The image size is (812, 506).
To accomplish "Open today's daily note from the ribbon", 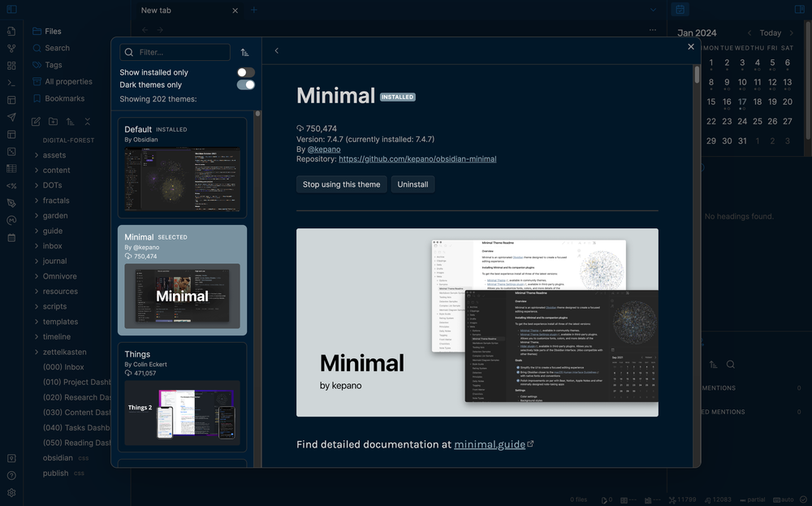I will (11, 237).
